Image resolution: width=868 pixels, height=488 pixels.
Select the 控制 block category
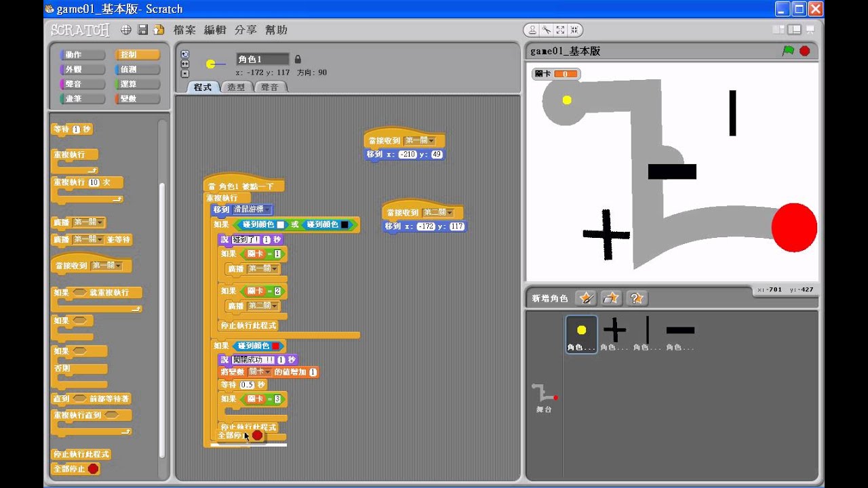(138, 55)
